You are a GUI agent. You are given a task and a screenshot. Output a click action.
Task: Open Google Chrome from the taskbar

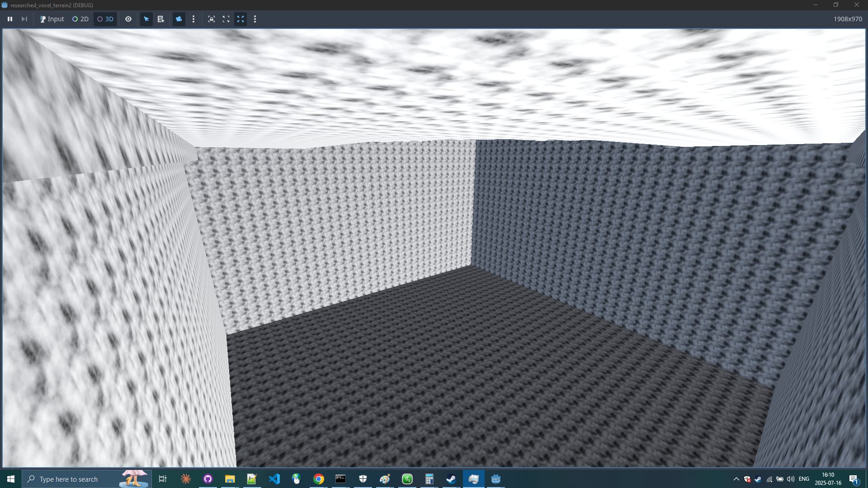click(319, 479)
